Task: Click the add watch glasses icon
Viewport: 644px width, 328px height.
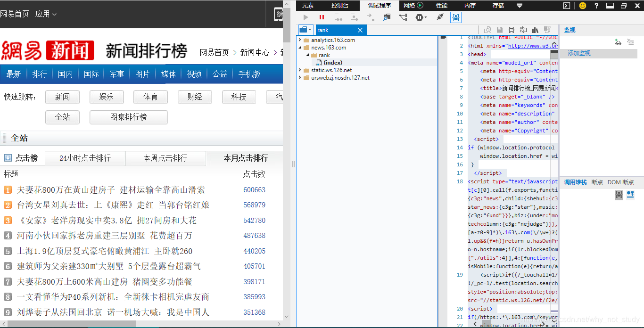Action: 618,42
